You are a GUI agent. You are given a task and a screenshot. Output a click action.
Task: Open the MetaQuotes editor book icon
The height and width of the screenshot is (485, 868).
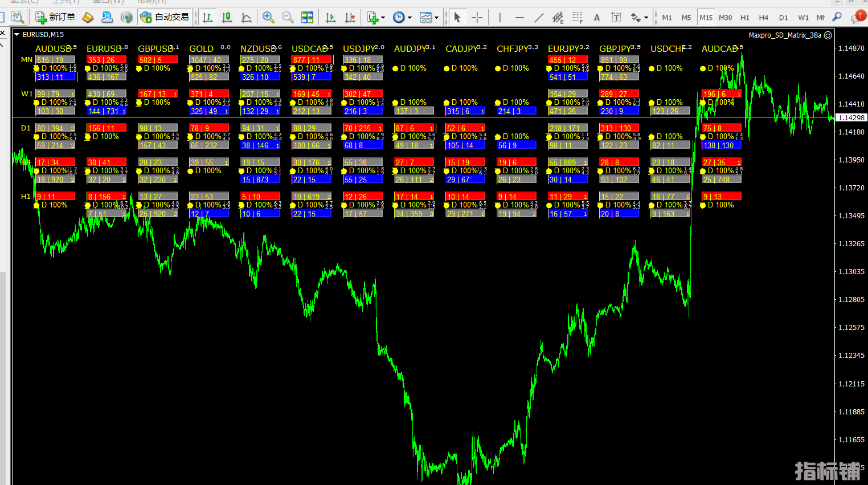tap(88, 18)
